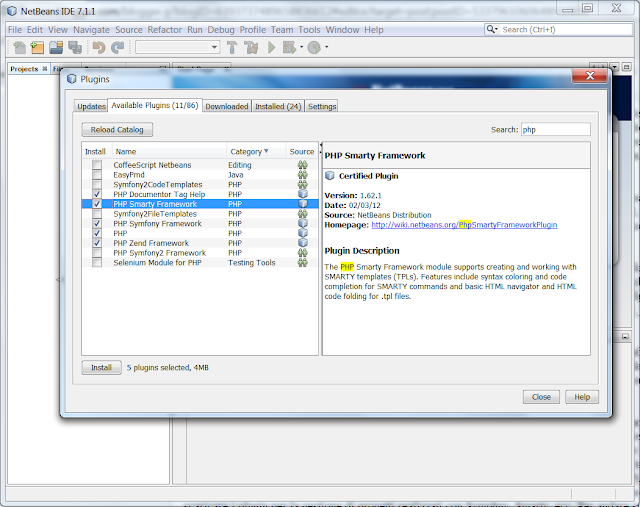Open the PhpSmartyFrameworkPlugin homepage link
Image resolution: width=640 pixels, height=507 pixels.
464,225
